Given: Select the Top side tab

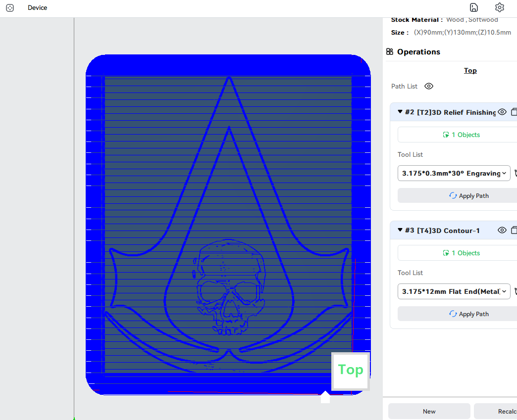Looking at the screenshot, I should 470,70.
